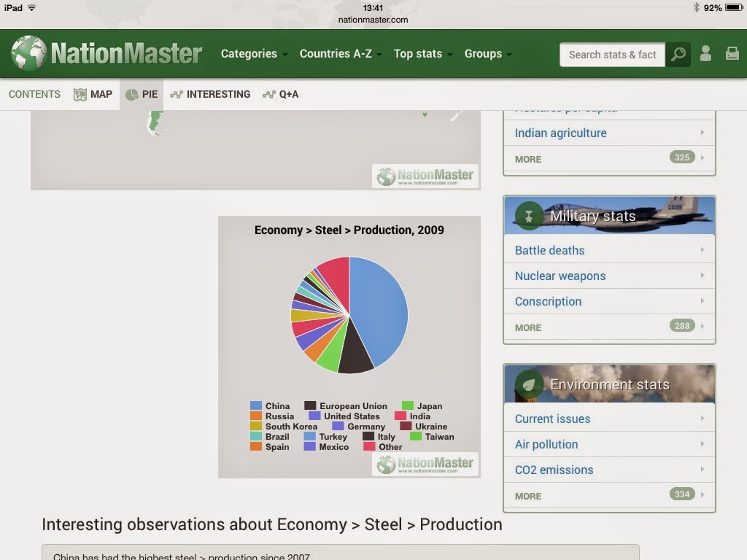Open the Countries A-Z dropdown

341,54
